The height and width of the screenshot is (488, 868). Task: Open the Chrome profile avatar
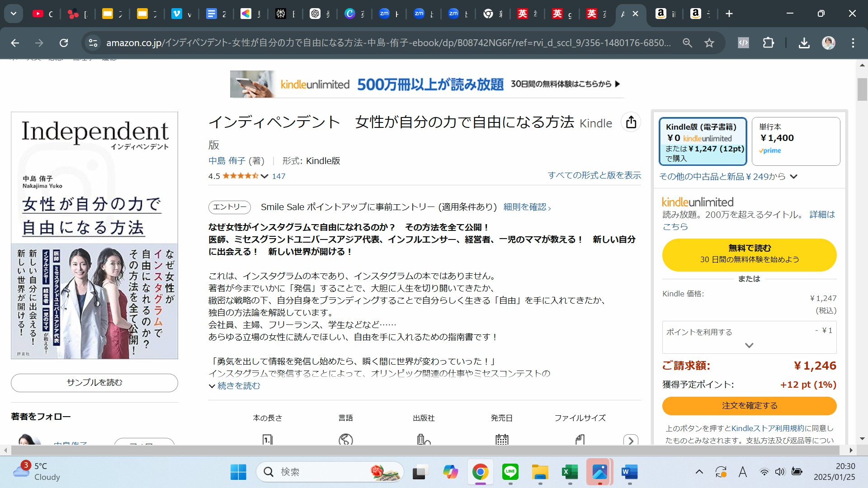tap(828, 43)
